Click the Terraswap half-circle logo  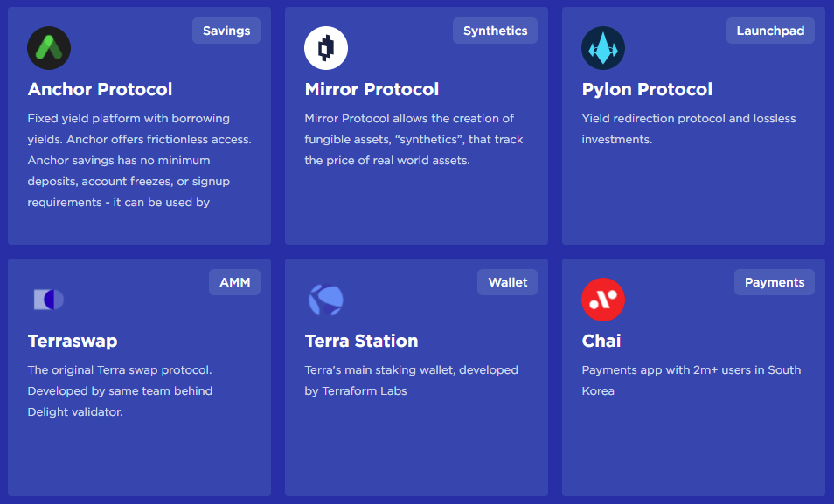(48, 300)
